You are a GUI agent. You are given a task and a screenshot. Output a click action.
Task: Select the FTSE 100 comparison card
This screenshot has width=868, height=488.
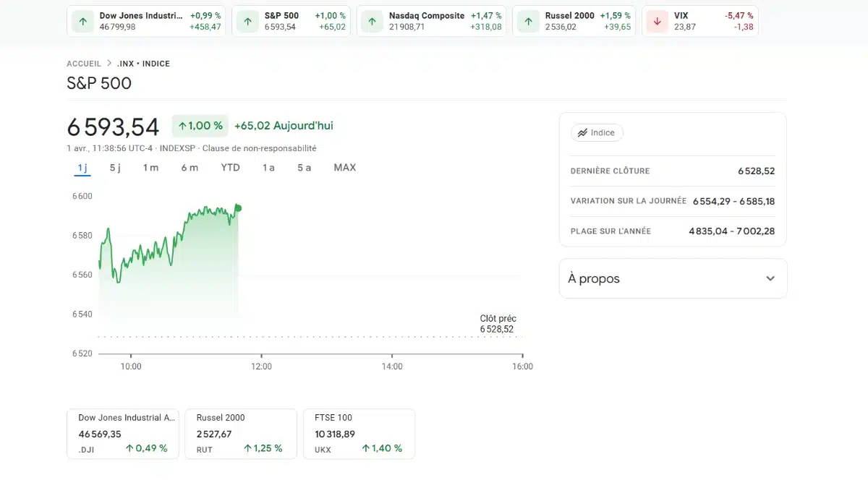pos(359,433)
